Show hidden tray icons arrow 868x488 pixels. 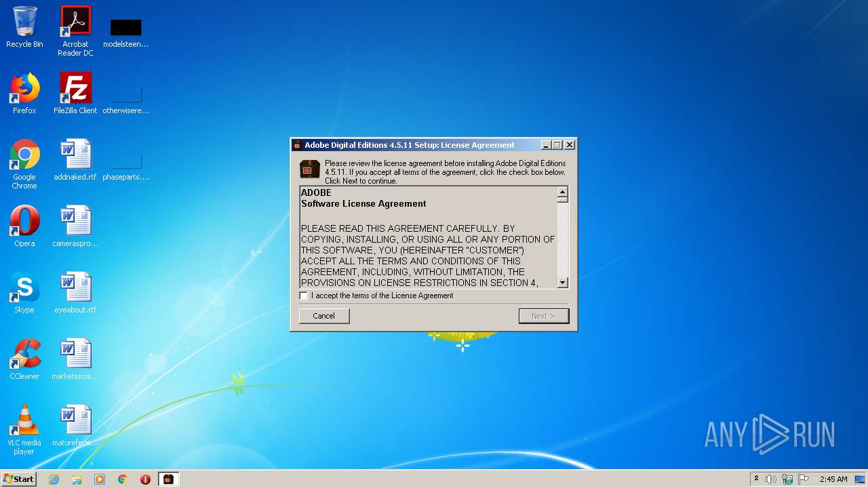coord(756,479)
